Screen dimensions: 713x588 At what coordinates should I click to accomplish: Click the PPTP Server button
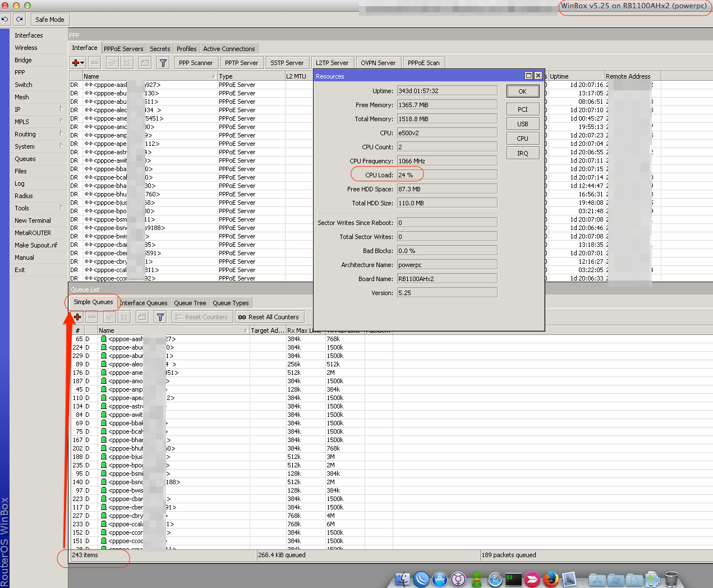click(x=242, y=63)
